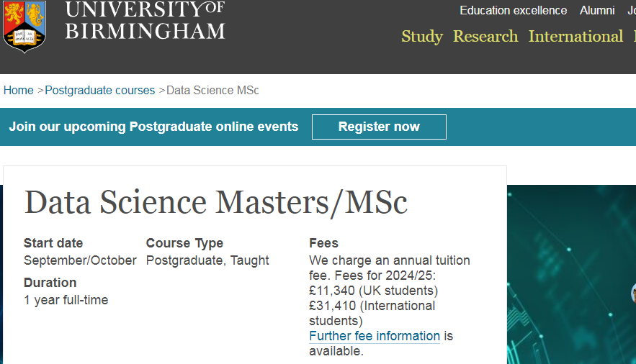Click the University of Birmingham crest logo

[24, 25]
